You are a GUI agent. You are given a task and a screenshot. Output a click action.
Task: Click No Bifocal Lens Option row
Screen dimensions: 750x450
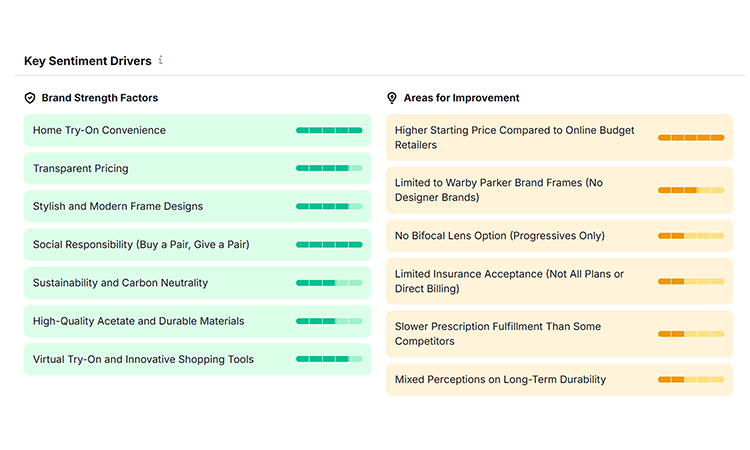(x=560, y=236)
